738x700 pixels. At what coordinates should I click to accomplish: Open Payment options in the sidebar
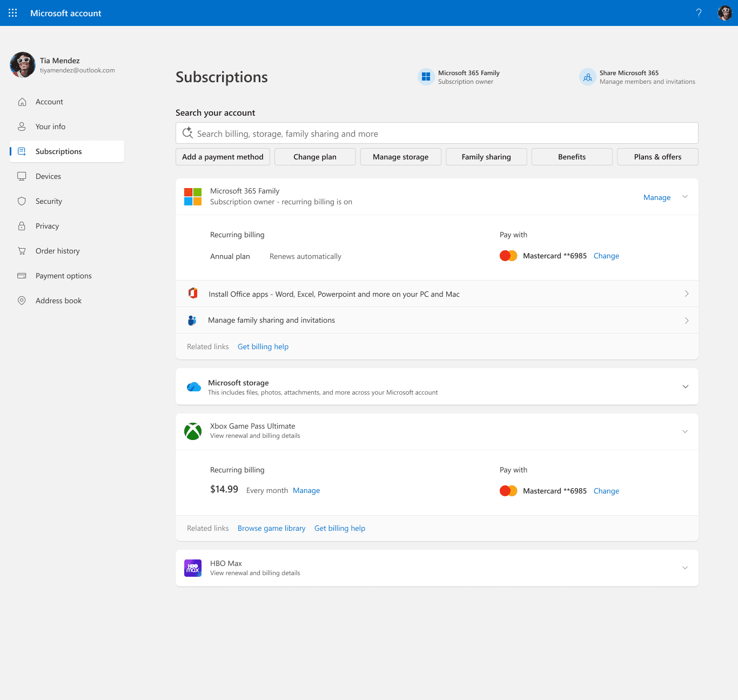(x=67, y=276)
